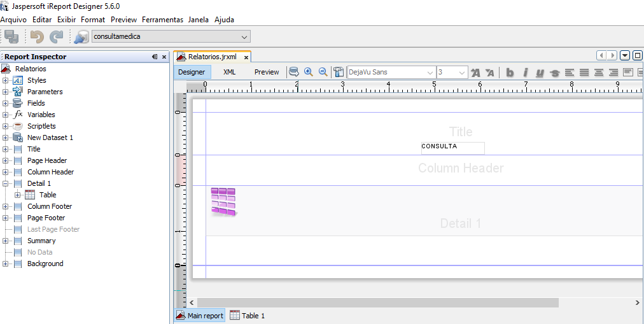
Task: Switch to Table 1 tab
Action: (248, 316)
